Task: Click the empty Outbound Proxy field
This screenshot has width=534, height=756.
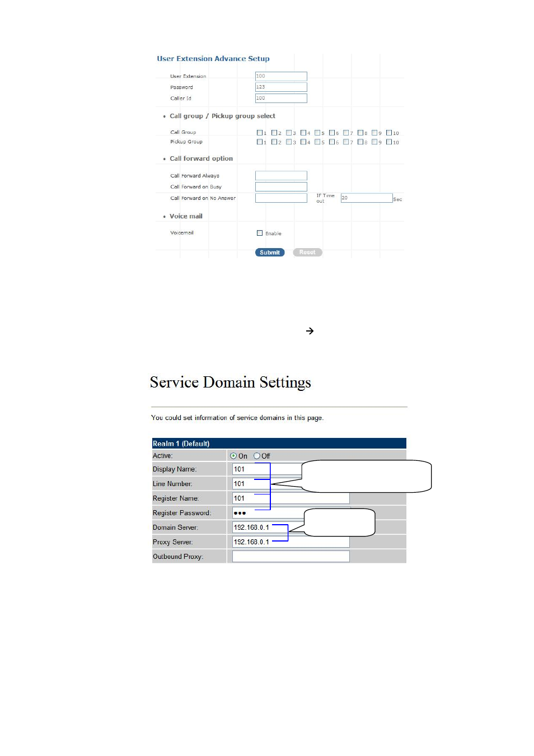Action: [x=290, y=556]
